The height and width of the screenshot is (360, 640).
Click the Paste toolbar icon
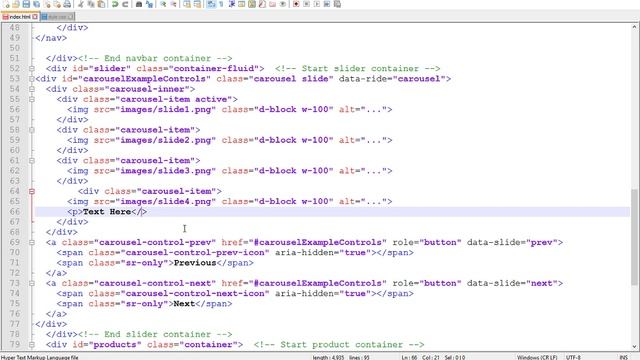(x=101, y=4)
